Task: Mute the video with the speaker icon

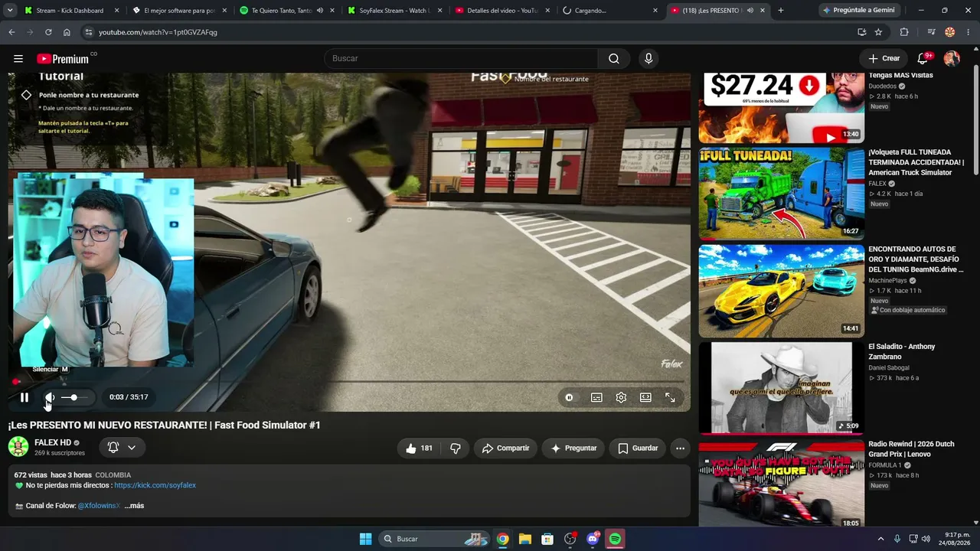Action: point(49,397)
